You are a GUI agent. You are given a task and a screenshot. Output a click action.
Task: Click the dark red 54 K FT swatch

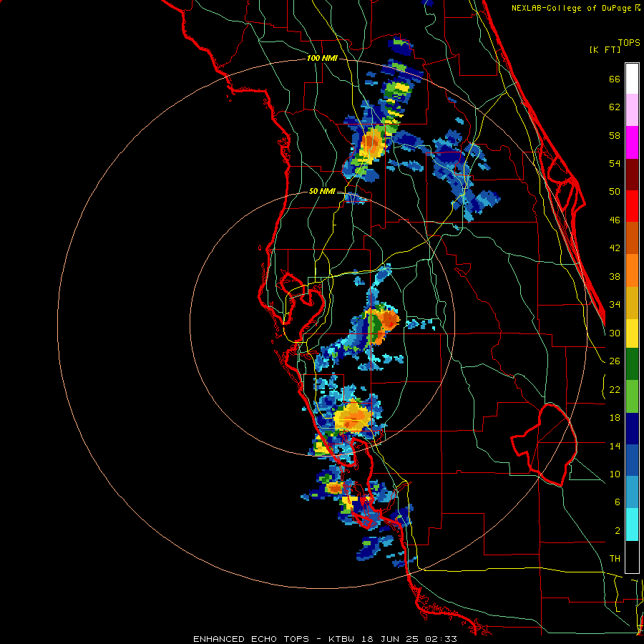632,174
